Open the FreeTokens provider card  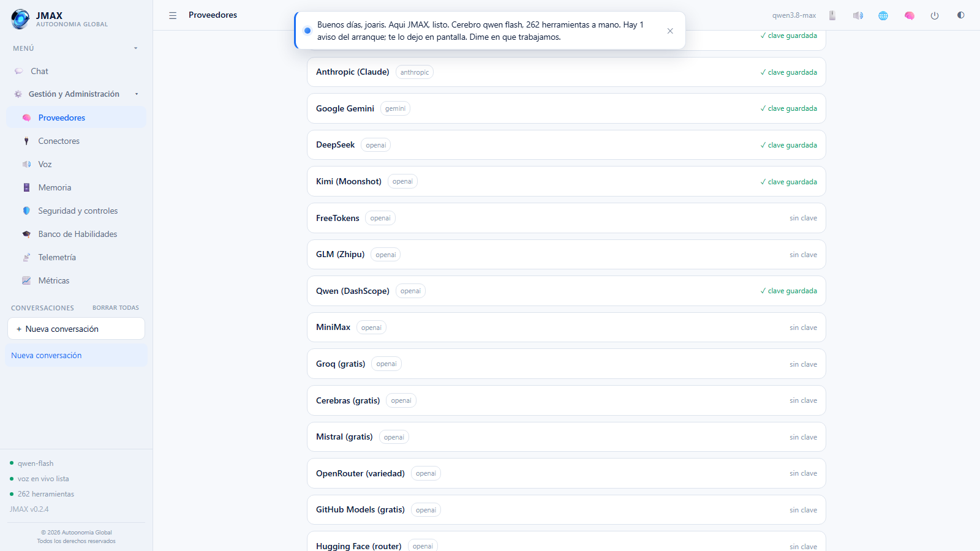tap(566, 218)
